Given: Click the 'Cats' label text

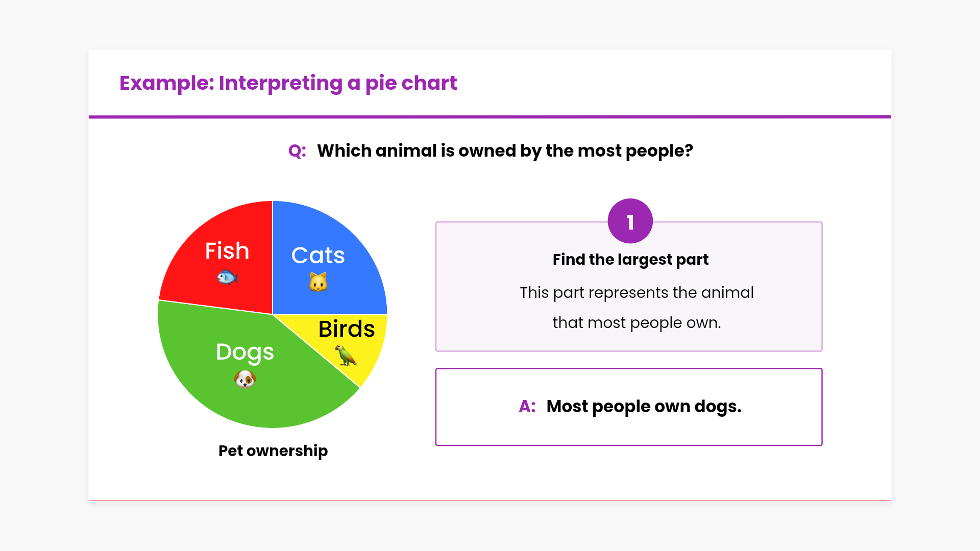Looking at the screenshot, I should (318, 256).
